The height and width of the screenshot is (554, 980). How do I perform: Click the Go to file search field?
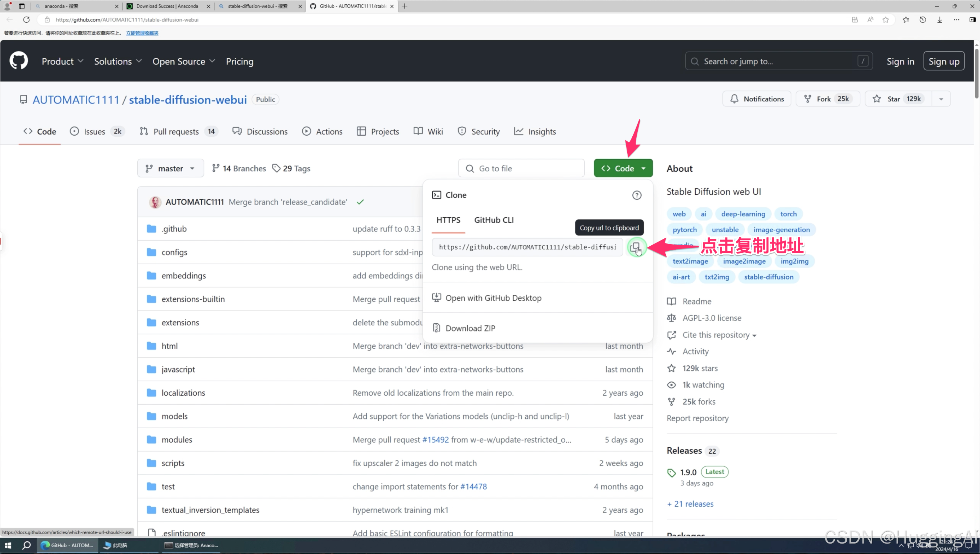pos(521,168)
